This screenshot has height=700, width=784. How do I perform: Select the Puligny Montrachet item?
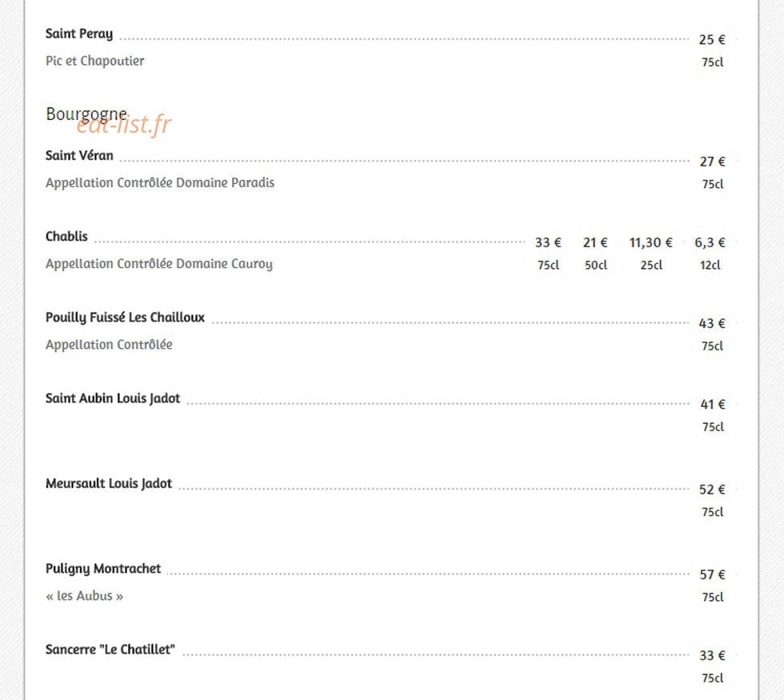coord(103,569)
